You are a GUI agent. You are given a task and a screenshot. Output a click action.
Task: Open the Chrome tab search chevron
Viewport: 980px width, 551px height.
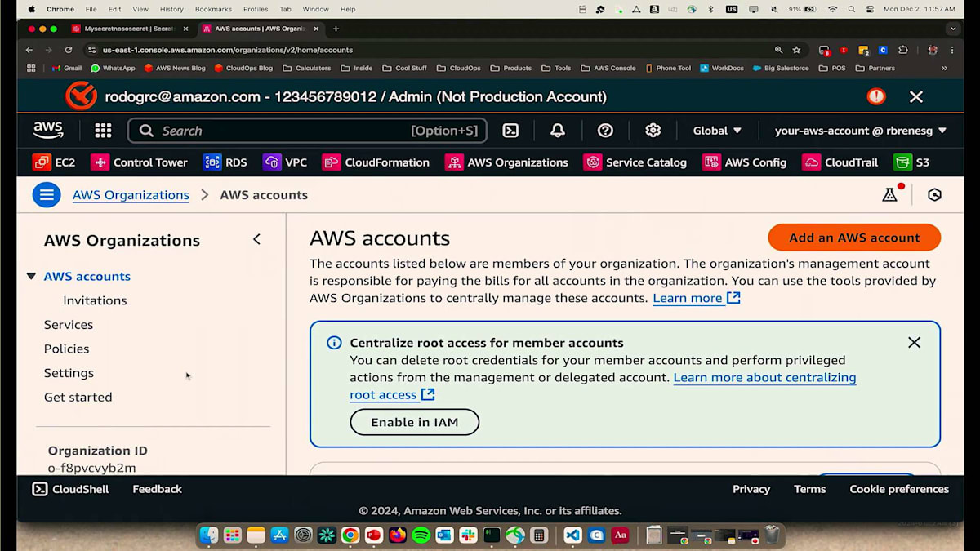click(953, 29)
